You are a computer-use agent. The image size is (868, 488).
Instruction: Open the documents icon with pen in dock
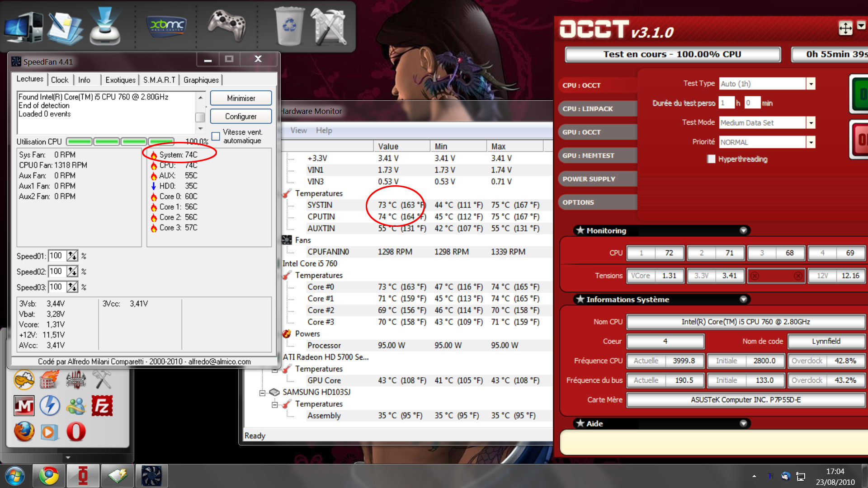[x=65, y=28]
